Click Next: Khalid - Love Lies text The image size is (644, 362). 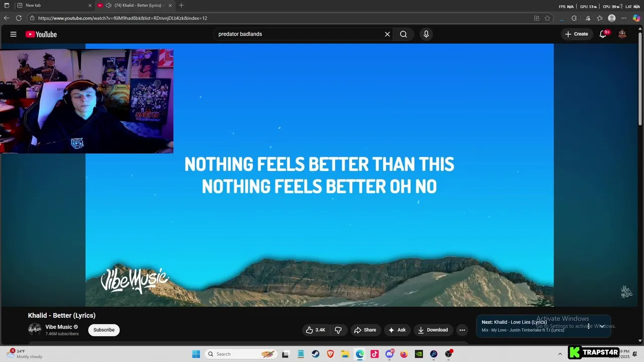tap(514, 322)
